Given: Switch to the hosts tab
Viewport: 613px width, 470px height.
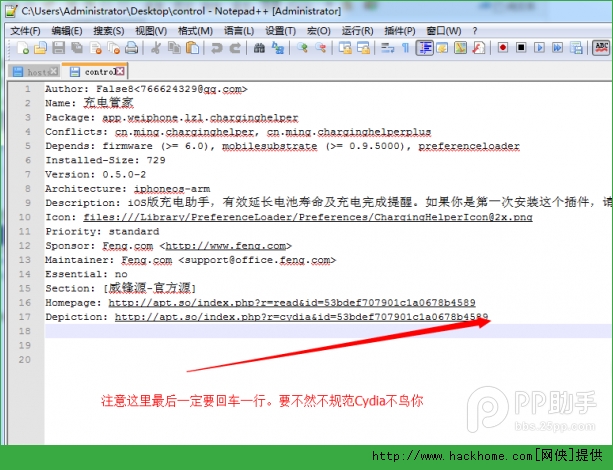Looking at the screenshot, I should coord(34,72).
